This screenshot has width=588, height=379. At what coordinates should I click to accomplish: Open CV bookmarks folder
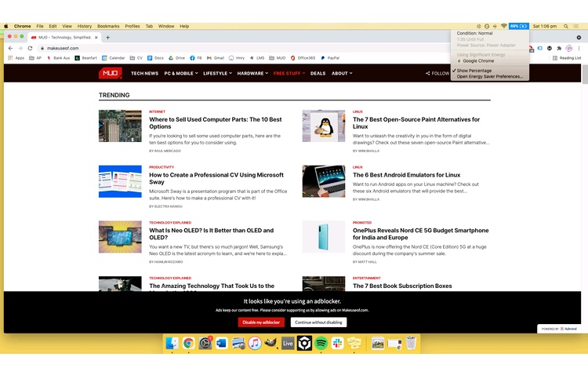click(x=136, y=58)
